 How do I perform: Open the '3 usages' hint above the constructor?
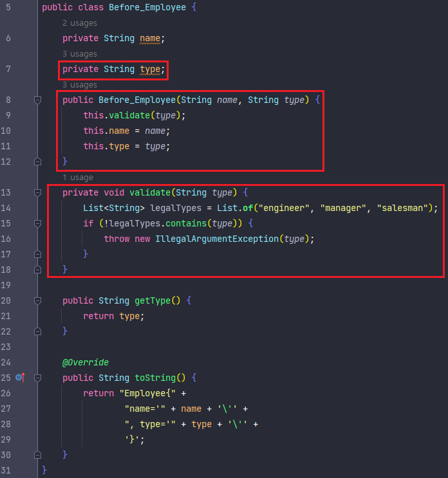[80, 85]
